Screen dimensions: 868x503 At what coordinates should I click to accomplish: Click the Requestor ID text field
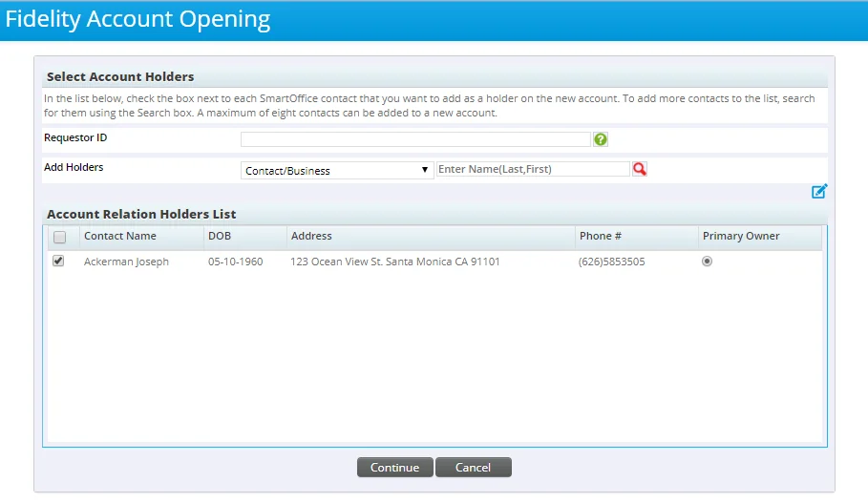pos(415,139)
